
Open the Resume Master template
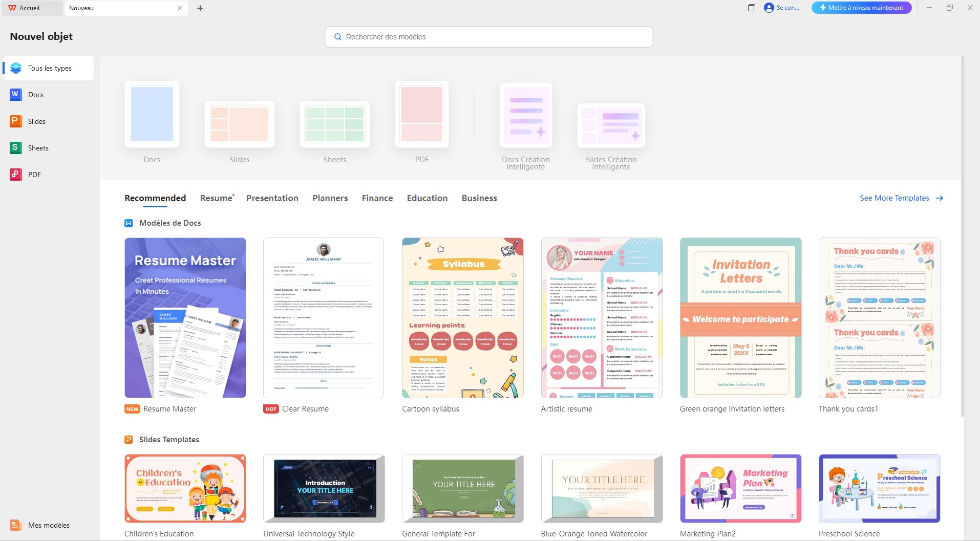click(x=185, y=317)
